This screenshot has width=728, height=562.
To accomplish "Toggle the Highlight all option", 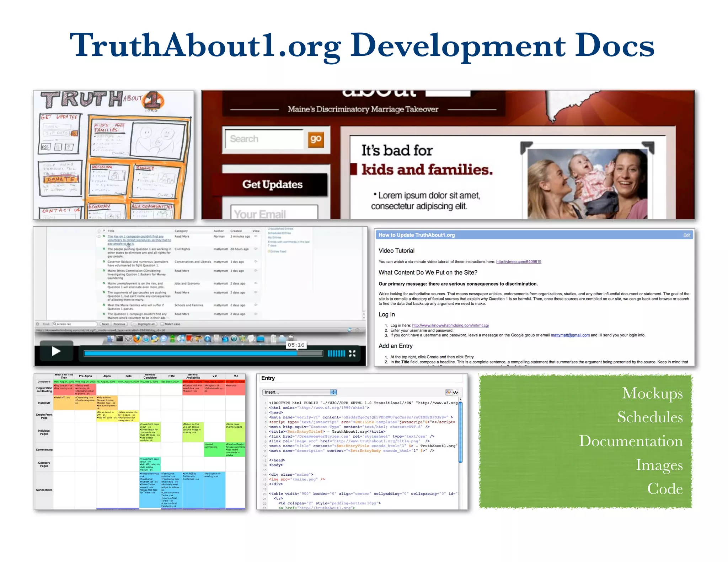I will pyautogui.click(x=144, y=324).
